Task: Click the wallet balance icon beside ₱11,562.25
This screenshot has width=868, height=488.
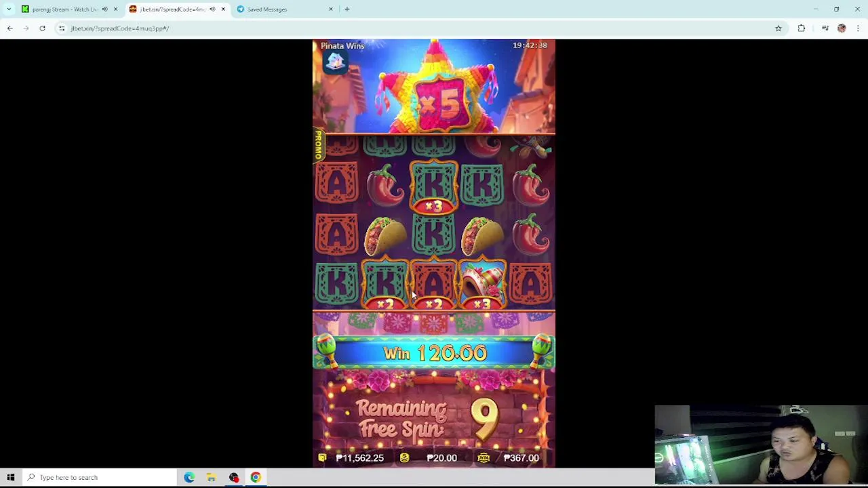Action: 322,458
